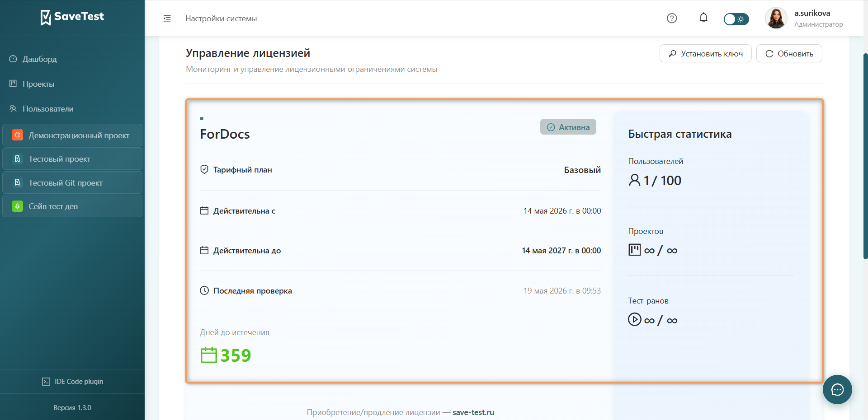The width and height of the screenshot is (868, 420).
Task: Click the Активна status badge
Action: (x=568, y=127)
